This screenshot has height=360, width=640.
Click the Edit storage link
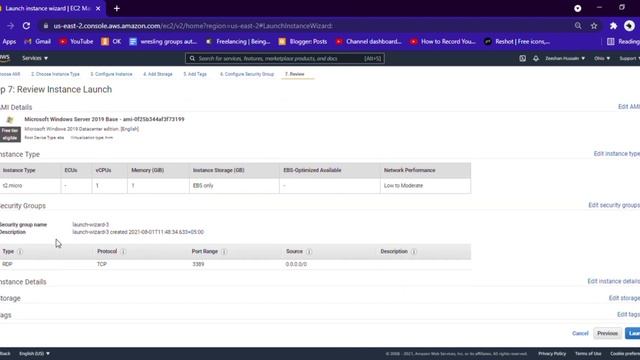(x=624, y=298)
